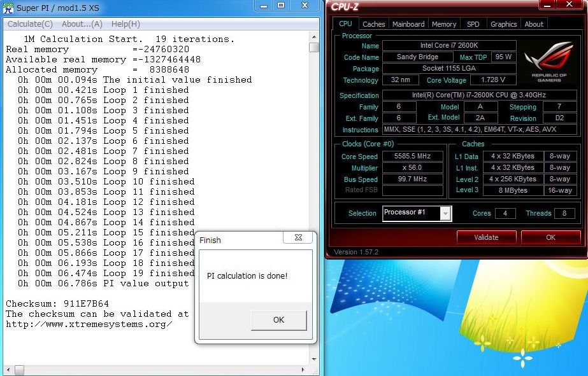This screenshot has height=376, width=588.
Task: Click the processor name Intel Core i7 2600K
Action: (x=449, y=46)
